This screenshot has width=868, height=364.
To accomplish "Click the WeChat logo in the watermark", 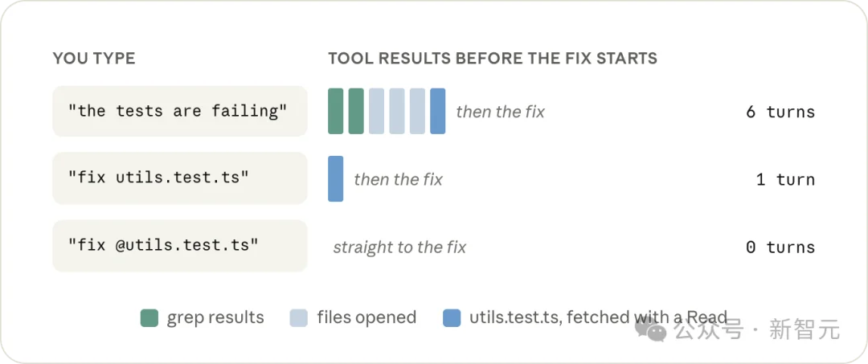I will (651, 329).
